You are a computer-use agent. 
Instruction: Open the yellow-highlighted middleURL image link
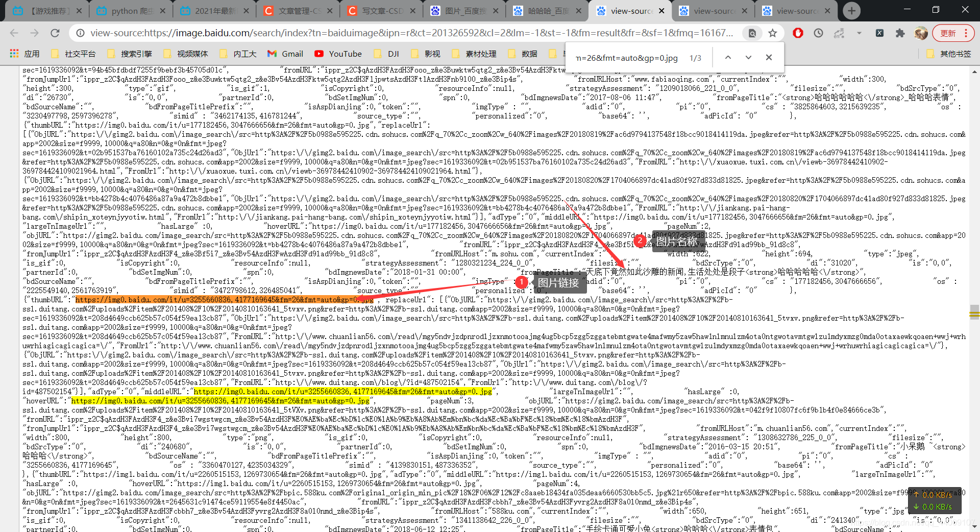point(342,392)
